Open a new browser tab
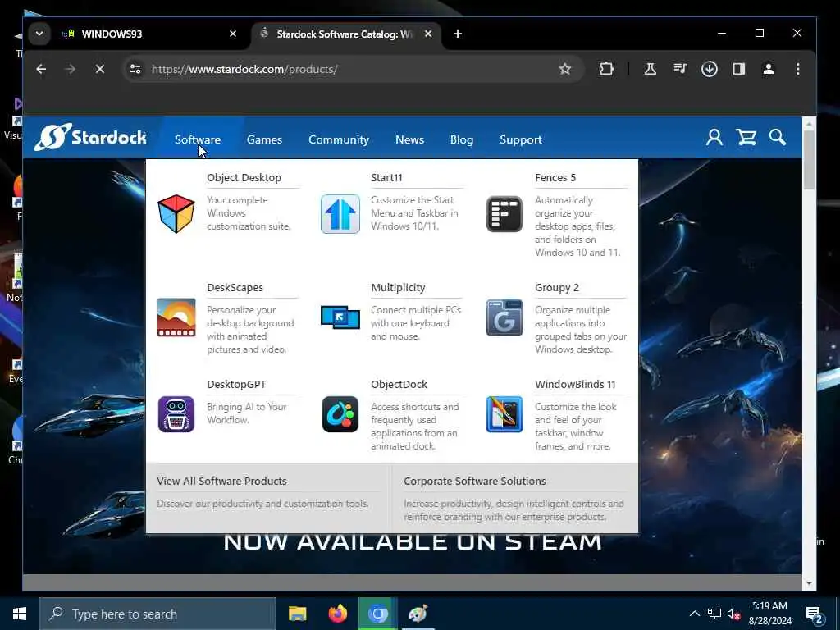This screenshot has width=840, height=630. pyautogui.click(x=458, y=34)
